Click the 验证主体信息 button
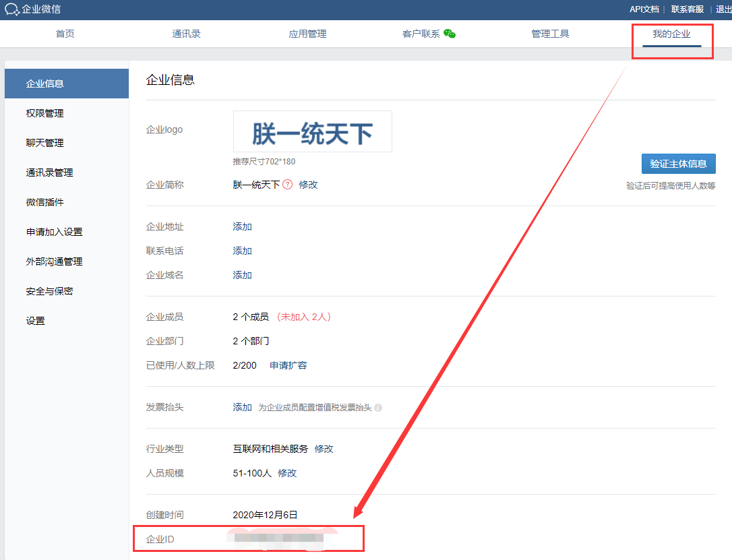732x560 pixels. click(678, 164)
